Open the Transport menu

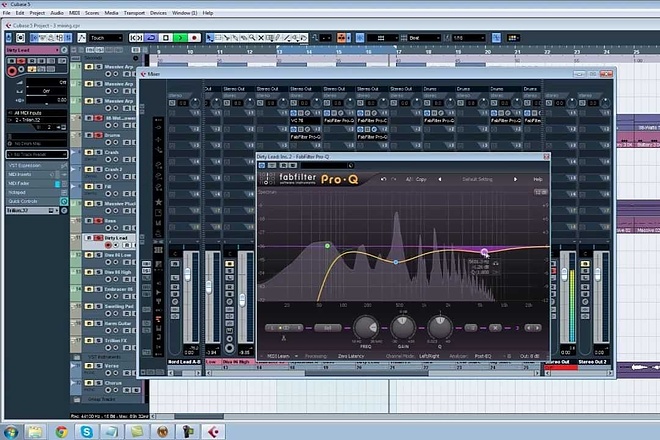[134, 13]
